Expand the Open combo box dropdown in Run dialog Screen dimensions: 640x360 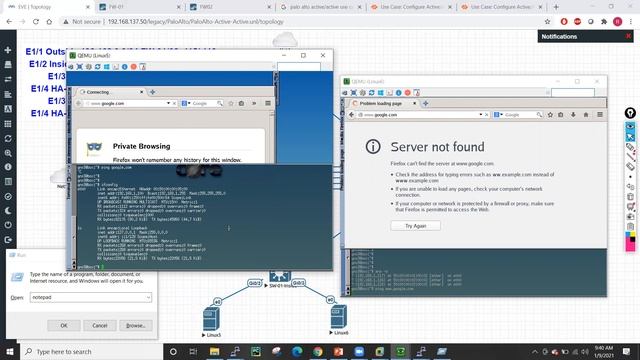[x=148, y=298]
